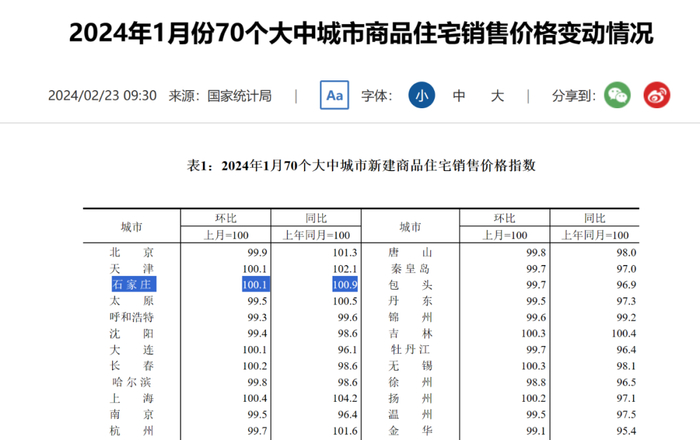Click the 杭州 city row label
This screenshot has height=440, width=700.
pos(132,431)
